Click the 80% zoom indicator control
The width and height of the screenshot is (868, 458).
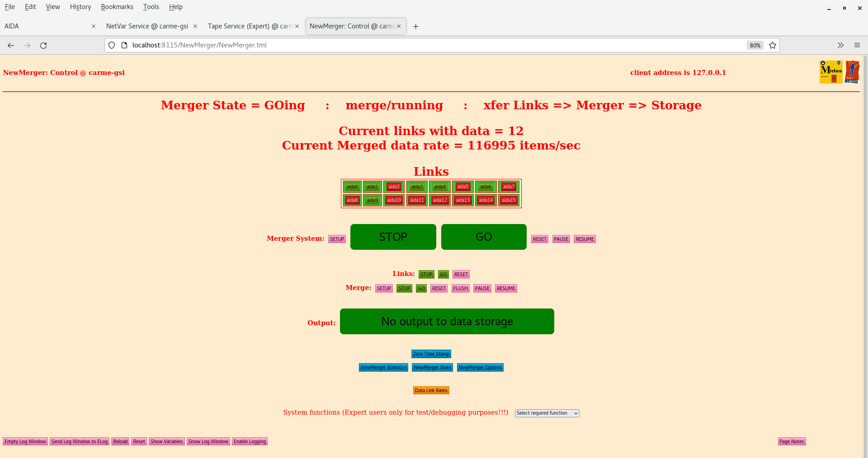click(x=755, y=45)
